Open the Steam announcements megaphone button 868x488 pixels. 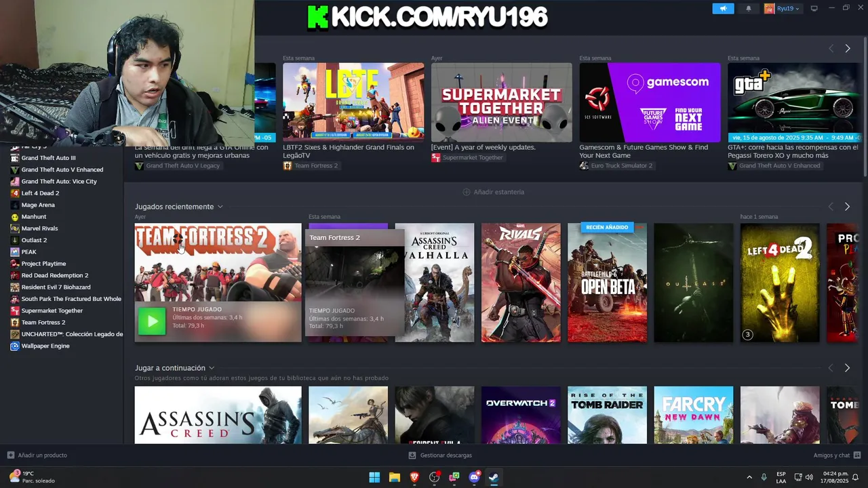[723, 8]
